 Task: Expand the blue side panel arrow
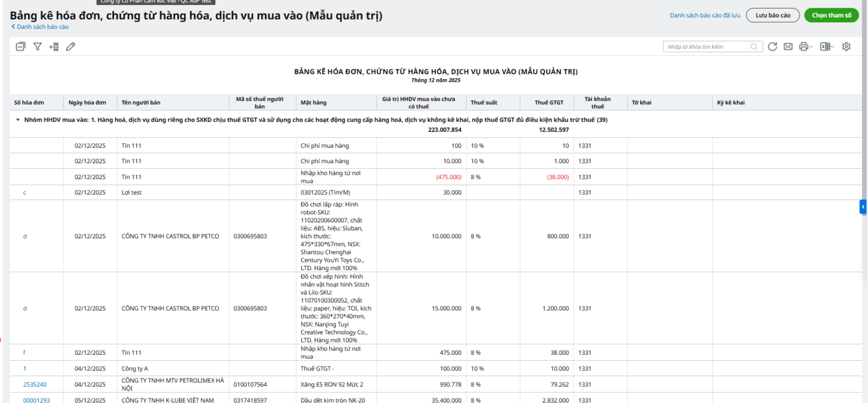(x=863, y=207)
